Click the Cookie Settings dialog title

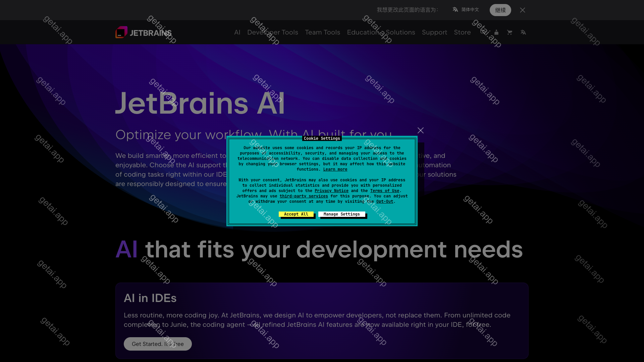click(x=322, y=138)
